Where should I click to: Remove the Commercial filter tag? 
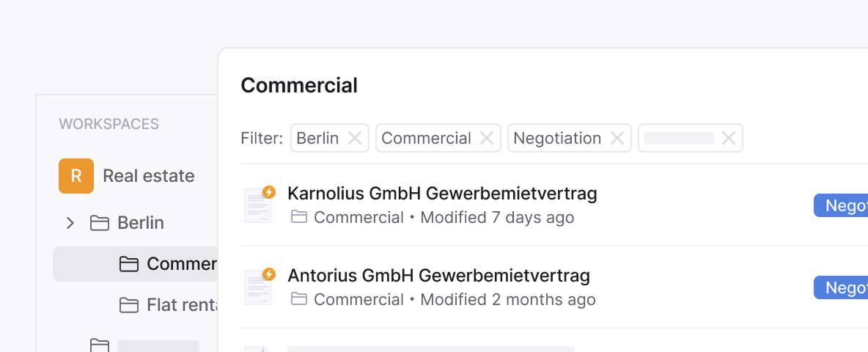[487, 138]
